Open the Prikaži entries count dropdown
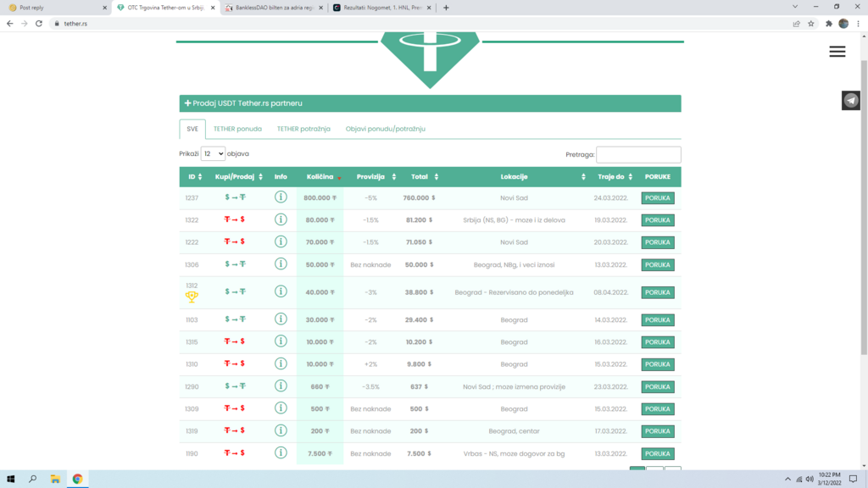 pos(213,154)
